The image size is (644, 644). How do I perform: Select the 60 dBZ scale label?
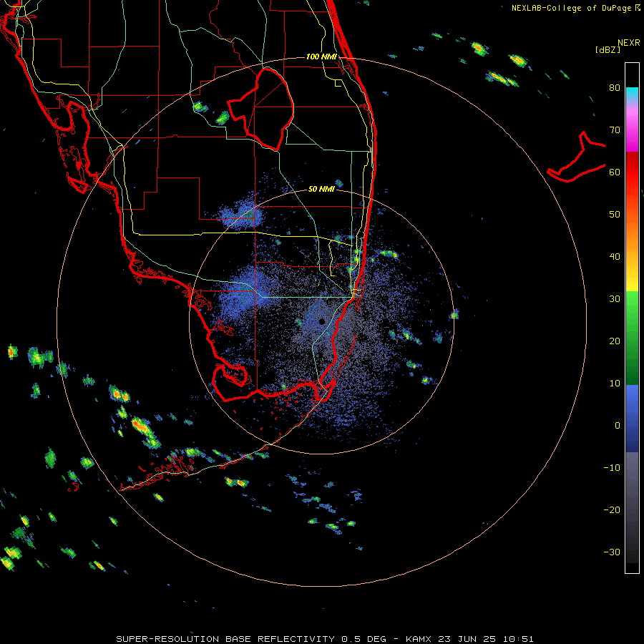[615, 172]
